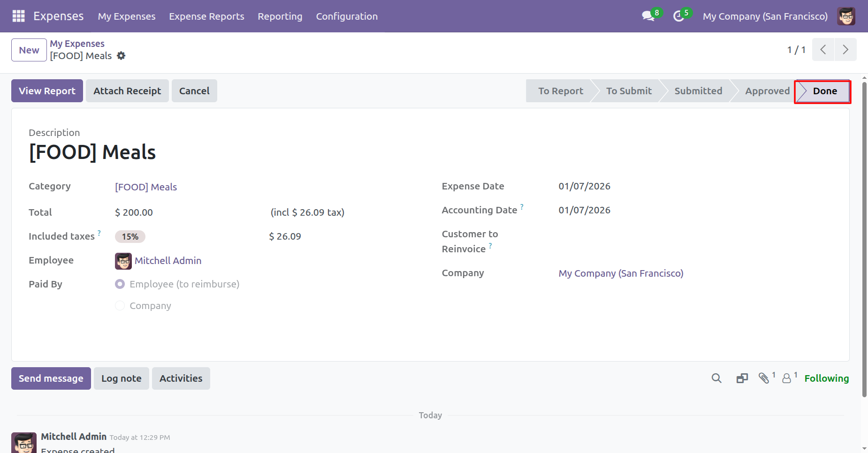
Task: Click the followers person icon
Action: point(787,378)
